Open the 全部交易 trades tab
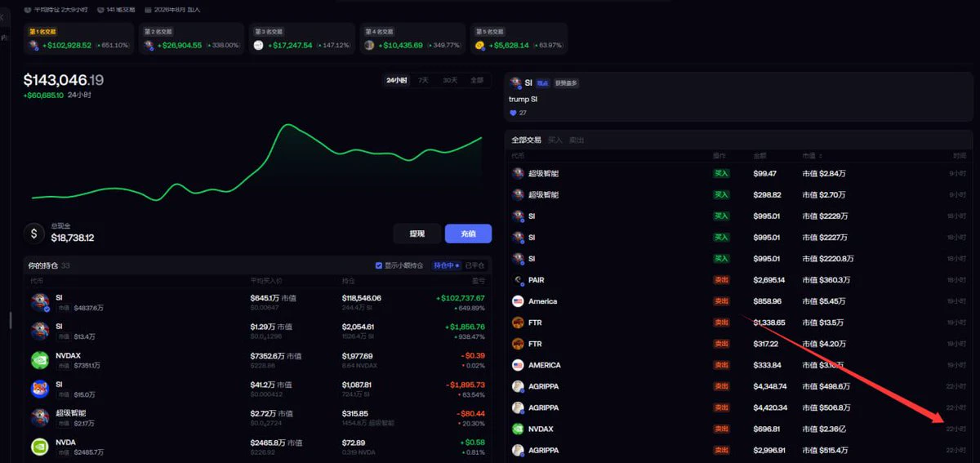Screen dimensions: 980x463 click(527, 140)
